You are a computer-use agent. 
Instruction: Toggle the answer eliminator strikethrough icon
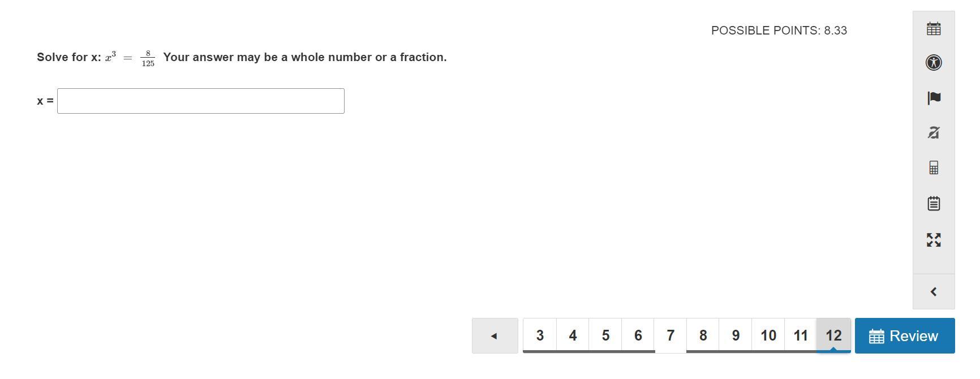click(x=934, y=132)
